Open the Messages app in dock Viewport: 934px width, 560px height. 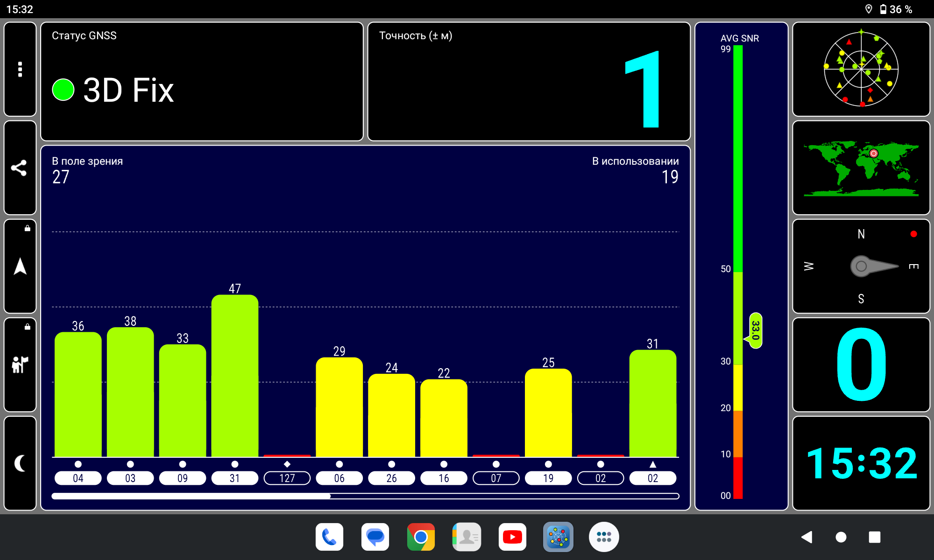(375, 537)
